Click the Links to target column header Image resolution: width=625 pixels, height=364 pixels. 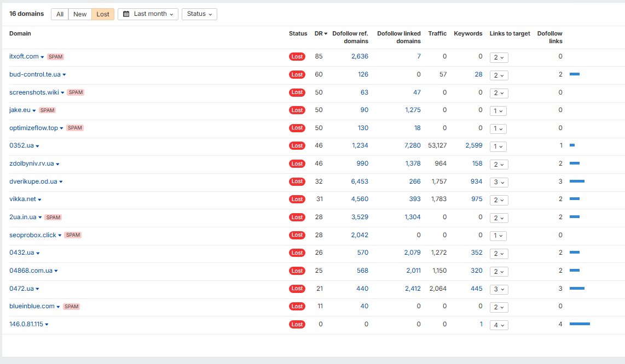click(x=510, y=33)
